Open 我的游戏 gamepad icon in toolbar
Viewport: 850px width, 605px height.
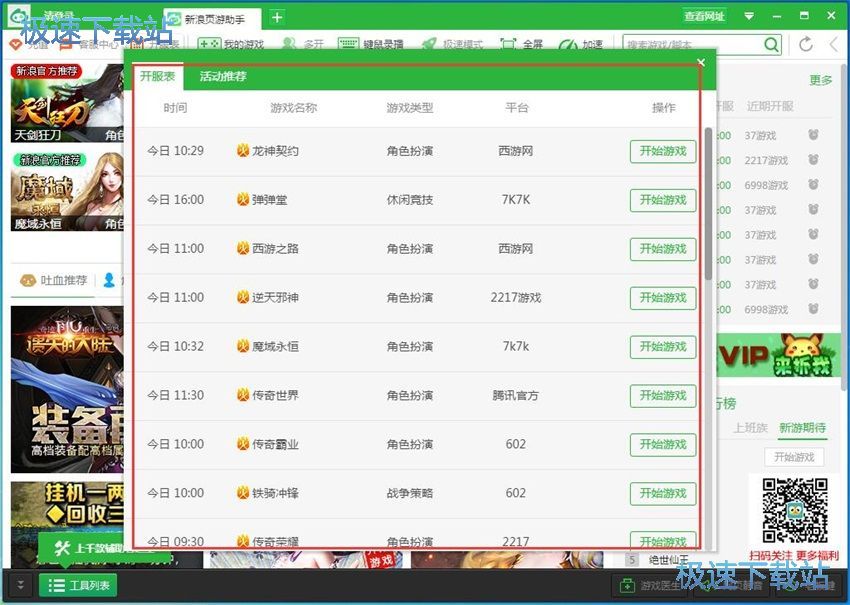coord(209,43)
